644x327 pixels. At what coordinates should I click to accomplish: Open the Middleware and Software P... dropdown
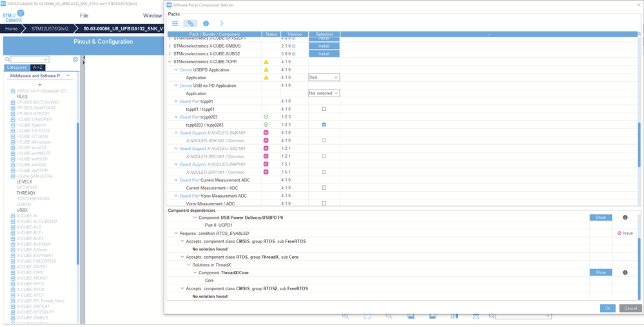(x=40, y=76)
